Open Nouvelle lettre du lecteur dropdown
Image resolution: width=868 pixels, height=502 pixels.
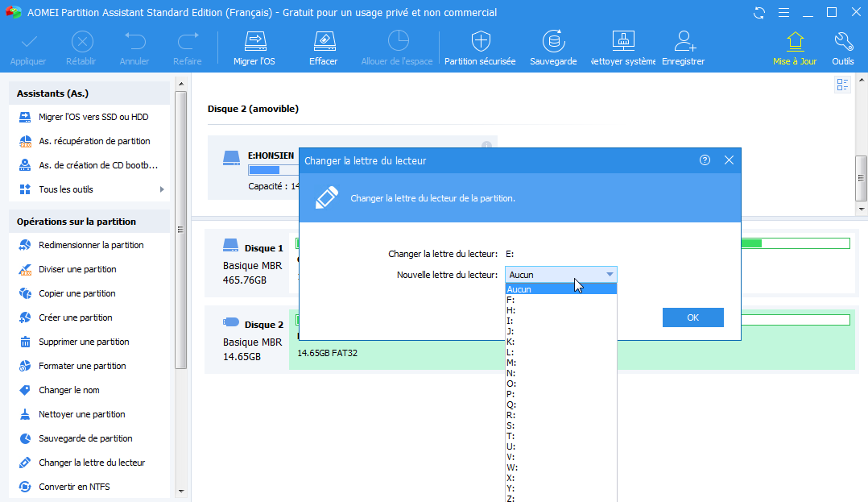click(x=560, y=275)
